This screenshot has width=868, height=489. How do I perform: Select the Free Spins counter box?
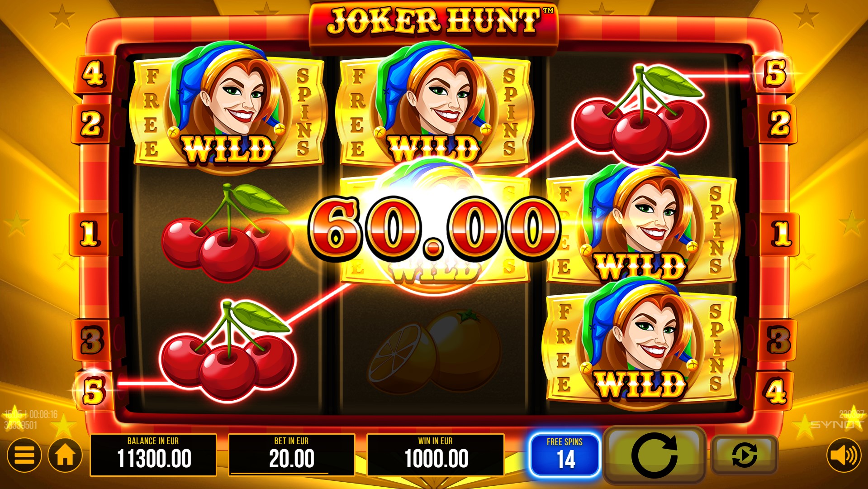(565, 455)
